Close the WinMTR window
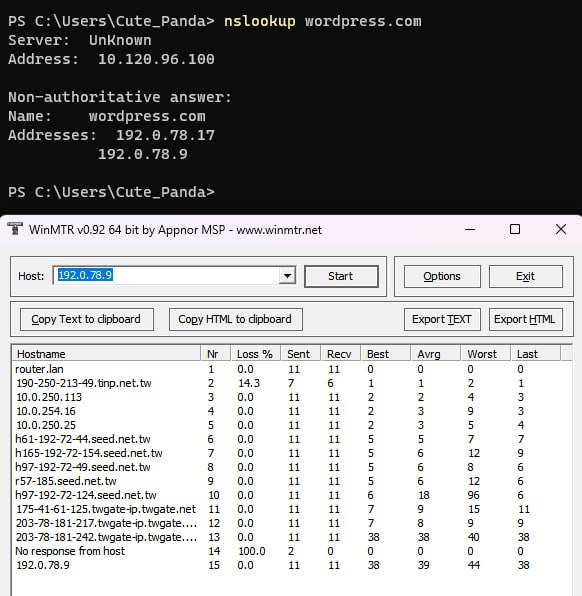 [x=561, y=229]
